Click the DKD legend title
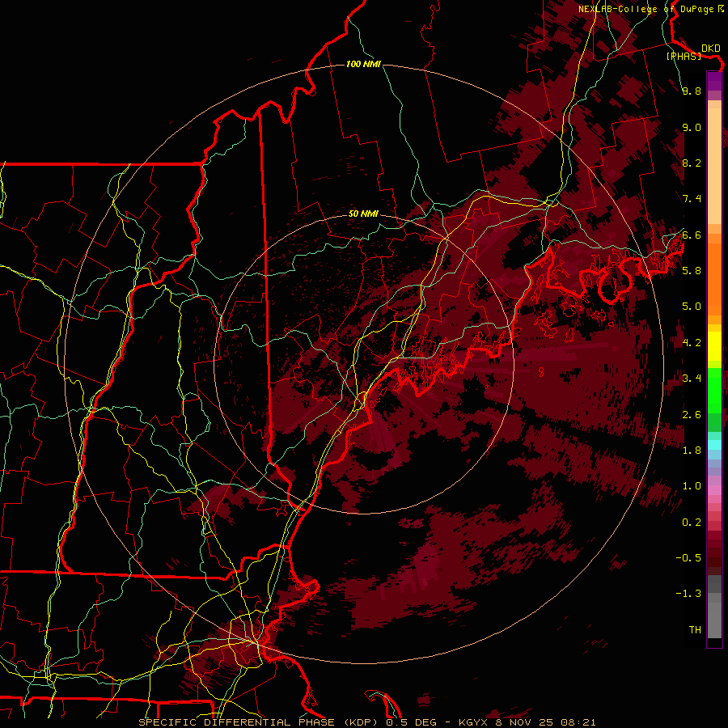This screenshot has height=728, width=728. [x=711, y=48]
